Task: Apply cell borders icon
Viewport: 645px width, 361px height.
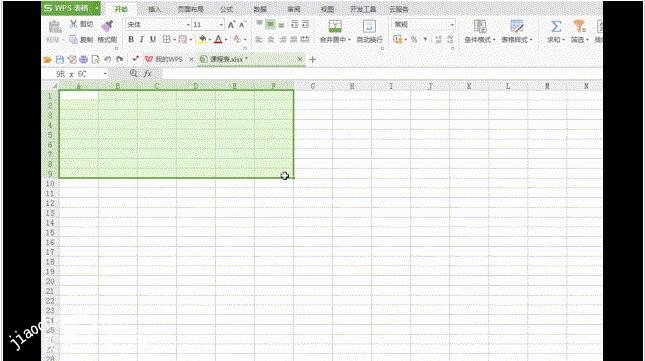Action: [x=166, y=39]
